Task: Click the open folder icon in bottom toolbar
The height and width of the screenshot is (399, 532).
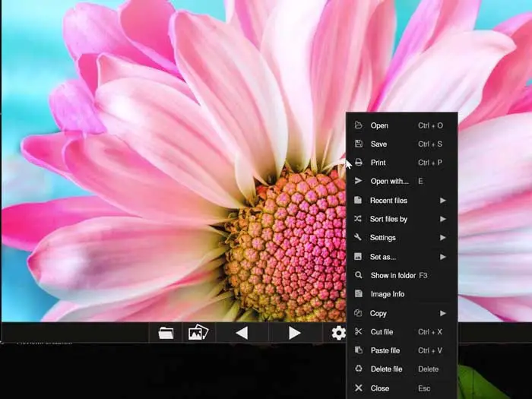Action: [x=166, y=333]
